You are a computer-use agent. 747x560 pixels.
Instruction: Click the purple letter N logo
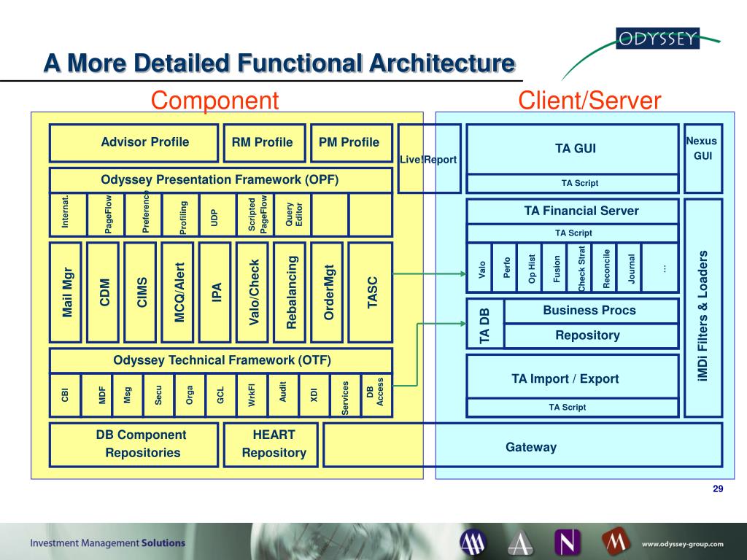567,542
